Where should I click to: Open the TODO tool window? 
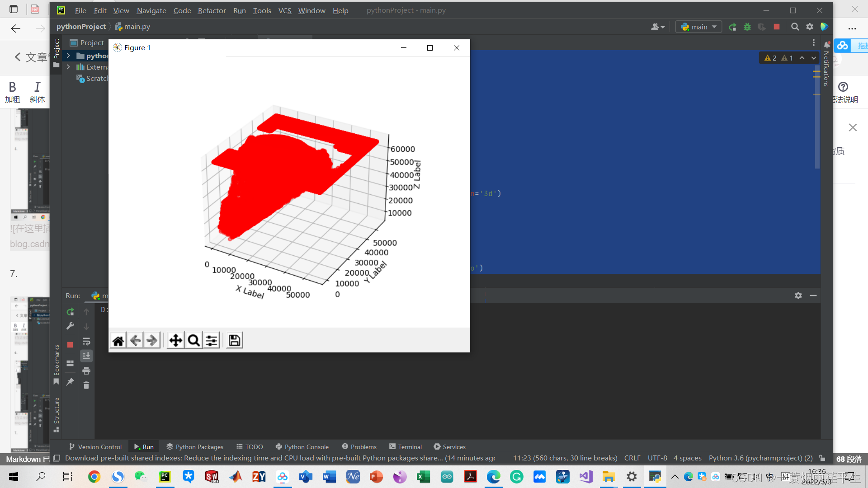(250, 447)
